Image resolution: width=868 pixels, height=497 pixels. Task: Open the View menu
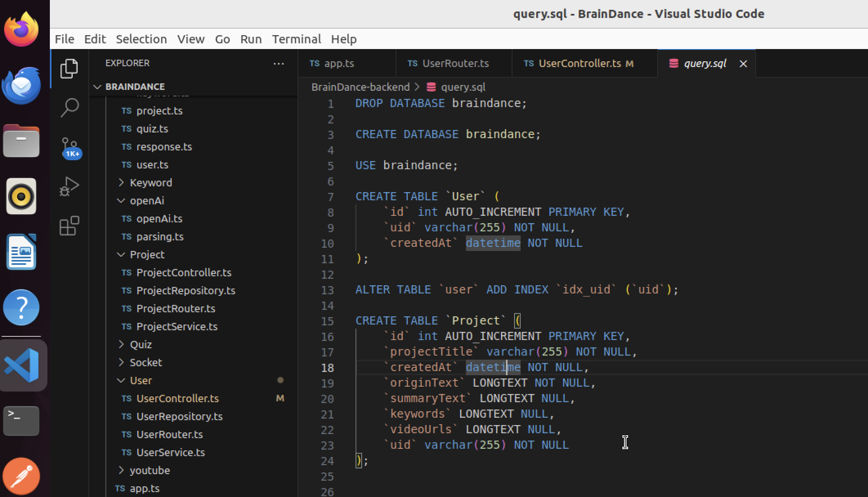pyautogui.click(x=191, y=39)
